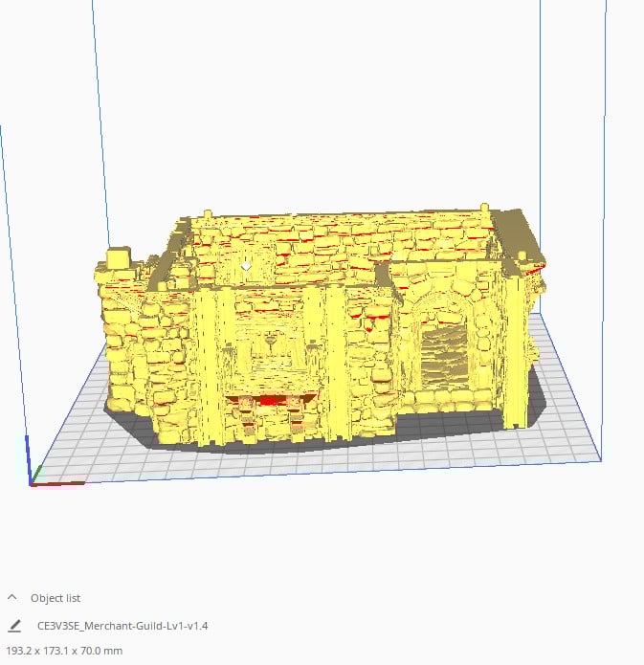644x665 pixels.
Task: Select CE3V3SE_Merchant-Guild-Lv1-v1.4 object name
Action: [122, 626]
